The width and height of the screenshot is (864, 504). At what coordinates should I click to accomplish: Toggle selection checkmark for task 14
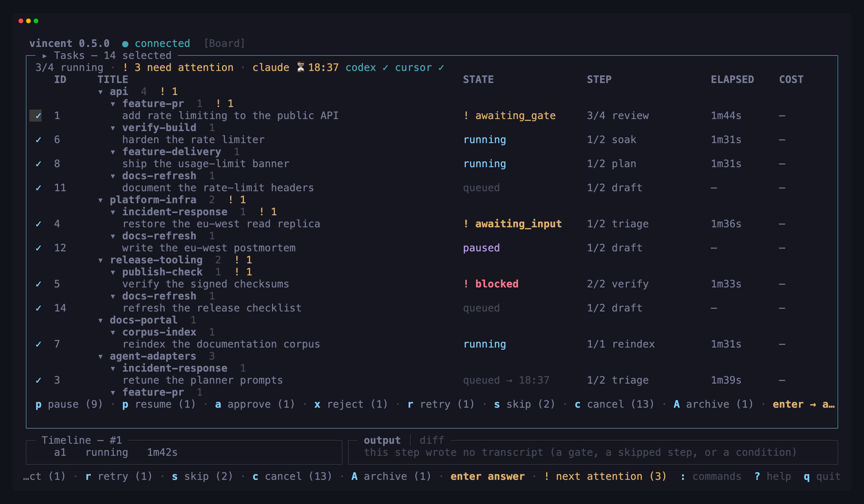(38, 309)
